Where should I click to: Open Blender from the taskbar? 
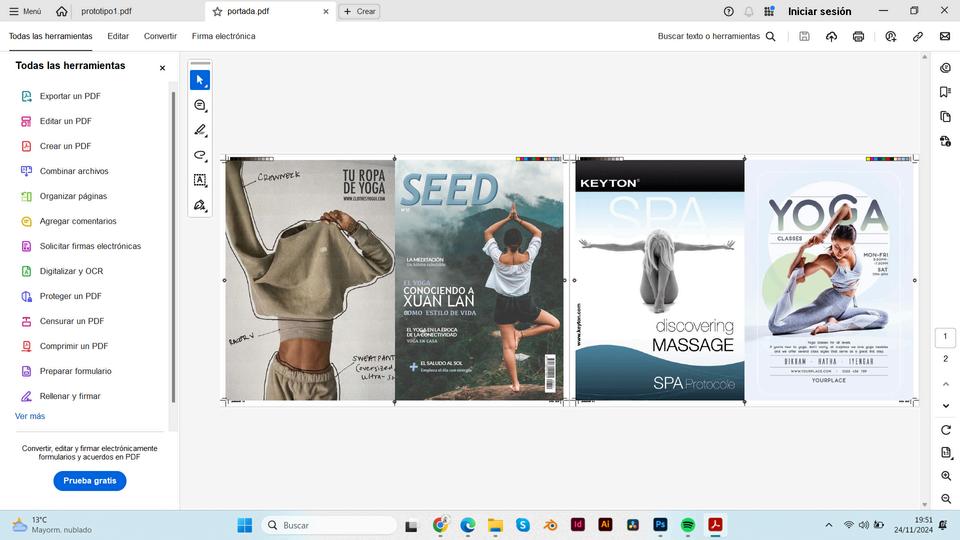point(550,525)
